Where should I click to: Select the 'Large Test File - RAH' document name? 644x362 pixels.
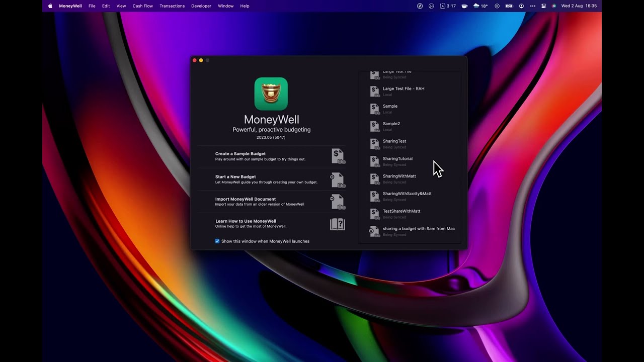pos(404,88)
